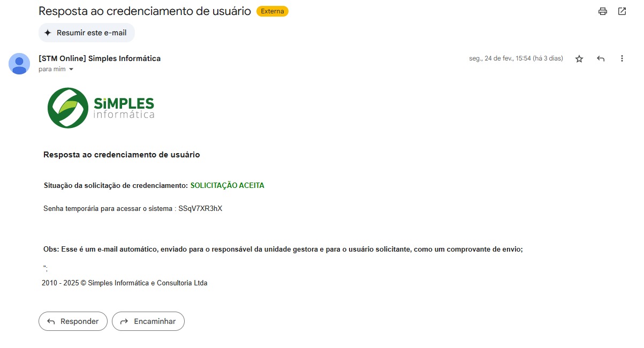Open the email in a new window
The image size is (644, 348).
[622, 11]
